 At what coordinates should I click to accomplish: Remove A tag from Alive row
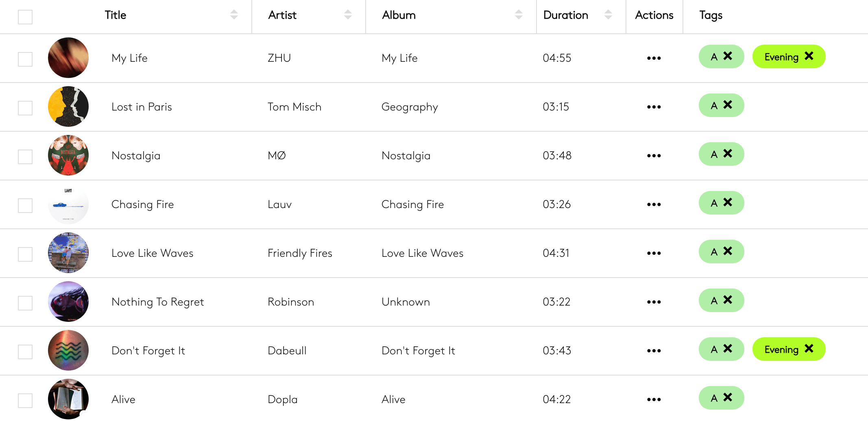pyautogui.click(x=728, y=397)
